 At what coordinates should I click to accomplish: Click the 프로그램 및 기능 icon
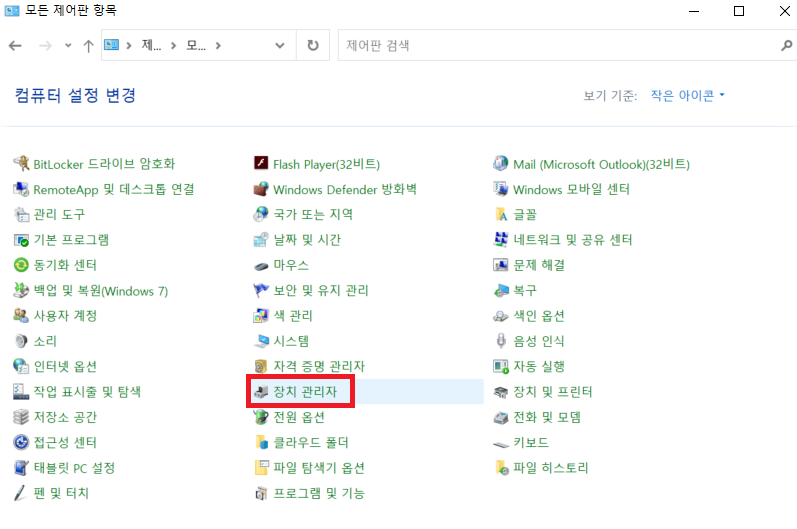point(261,493)
